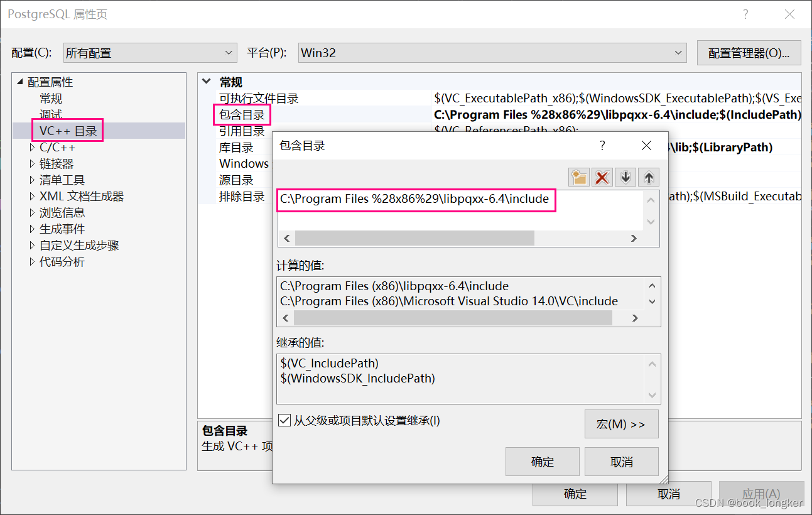Viewport: 812px width, 515px height.
Task: Click the libpqxx-6.4 include path entry field
Action: (416, 199)
